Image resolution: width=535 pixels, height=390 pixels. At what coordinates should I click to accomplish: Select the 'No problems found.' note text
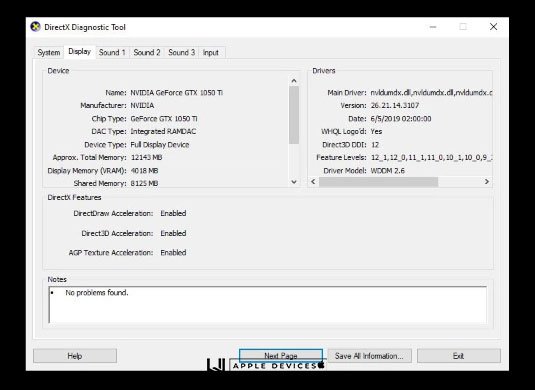pyautogui.click(x=97, y=293)
